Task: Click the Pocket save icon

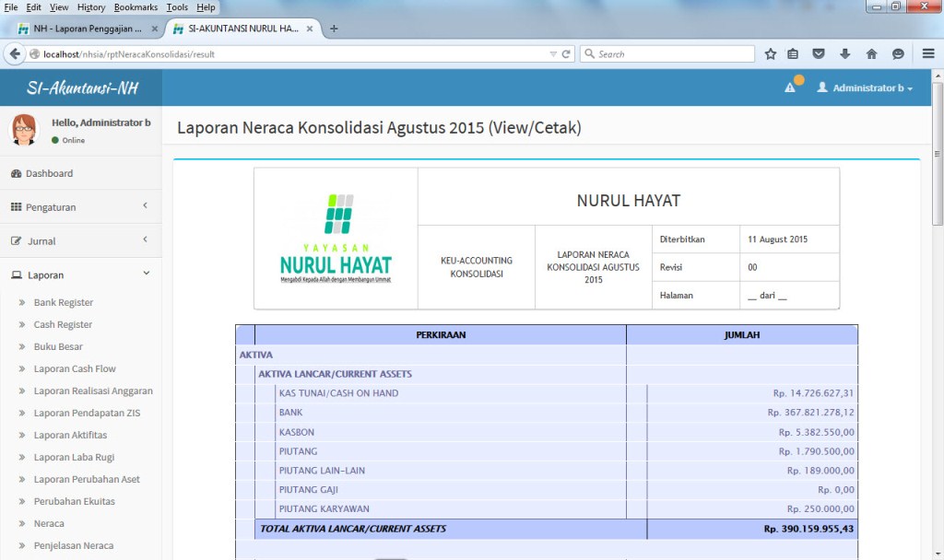Action: (x=819, y=54)
